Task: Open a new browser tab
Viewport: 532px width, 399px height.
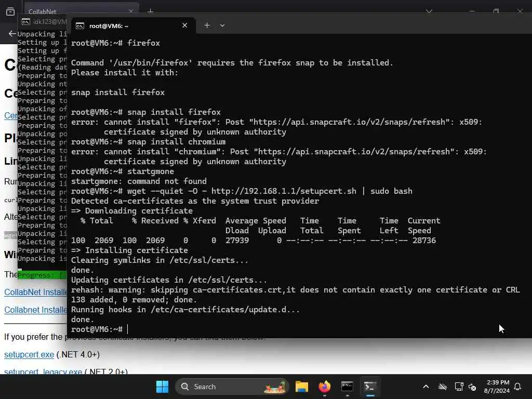Action: click(150, 11)
